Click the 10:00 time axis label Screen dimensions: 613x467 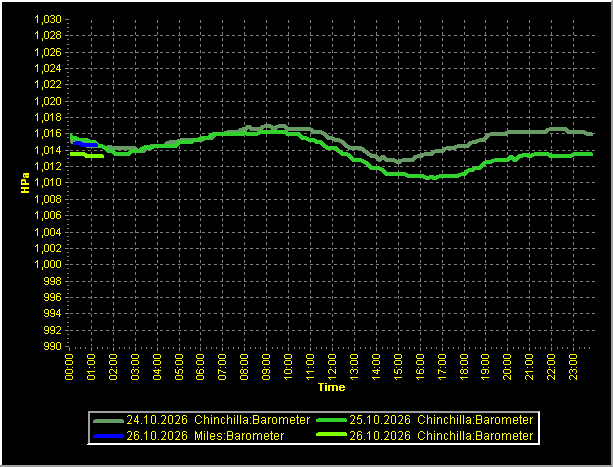[x=288, y=367]
